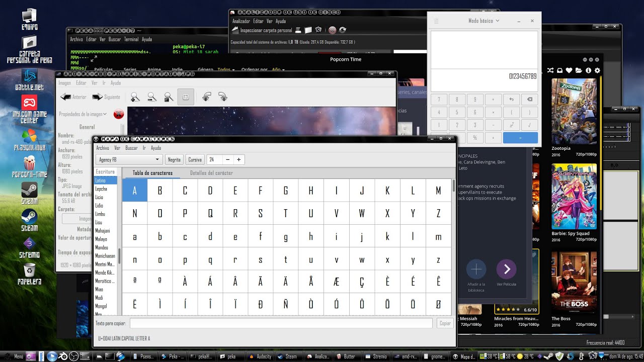
Task: Open inbox tray icon in Popcorn Time
Action: click(560, 70)
